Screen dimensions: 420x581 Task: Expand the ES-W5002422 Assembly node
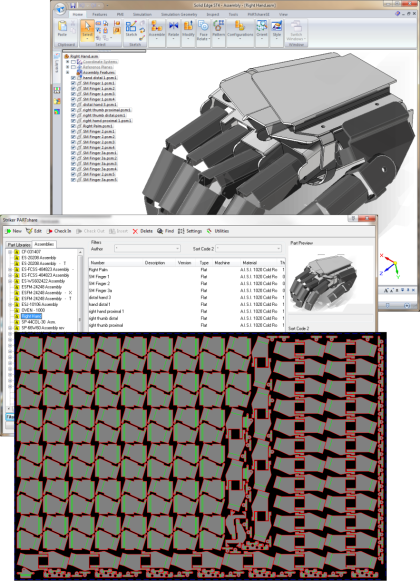pyautogui.click(x=10, y=281)
